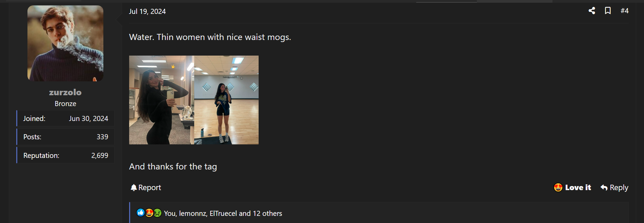644x223 pixels.
Task: Click the Posts count 339
Action: [102, 137]
